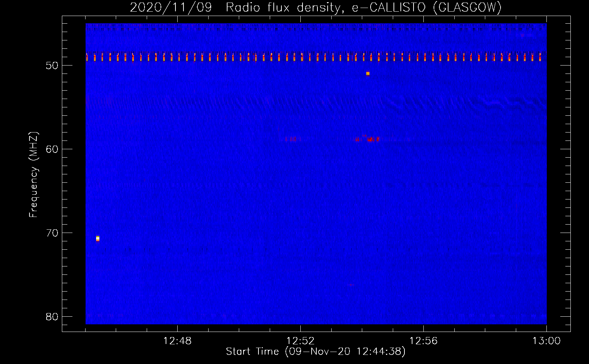The width and height of the screenshot is (589, 364).
Task: Click the 13:00 time tick label
Action: (x=546, y=341)
